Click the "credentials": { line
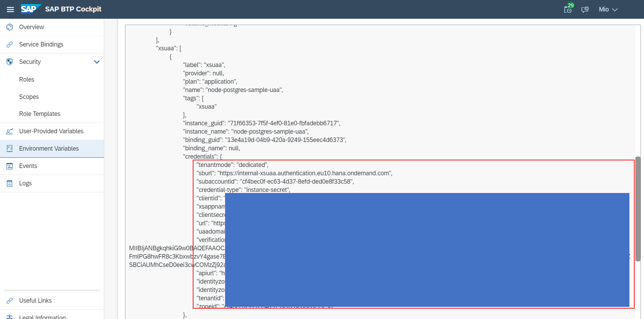The height and width of the screenshot is (319, 644). 203,157
